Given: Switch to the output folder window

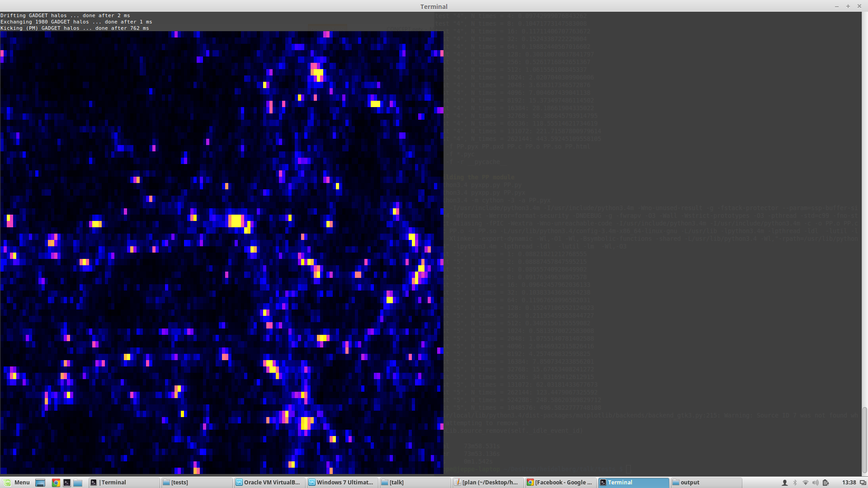Looking at the screenshot, I should 706,483.
